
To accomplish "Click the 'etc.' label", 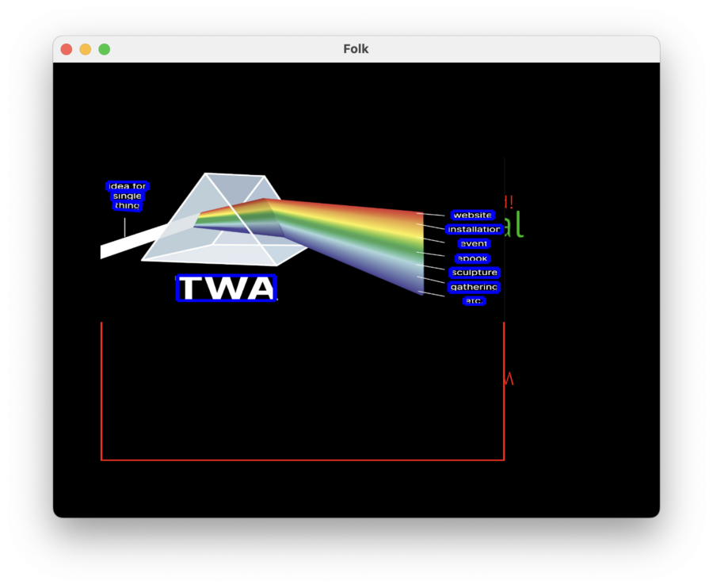I will (x=474, y=300).
